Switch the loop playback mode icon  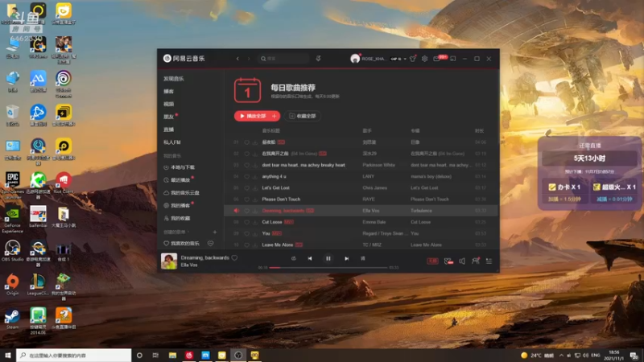pos(293,258)
